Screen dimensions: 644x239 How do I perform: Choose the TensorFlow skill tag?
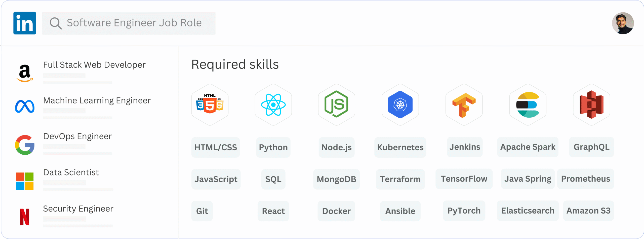pyautogui.click(x=464, y=179)
